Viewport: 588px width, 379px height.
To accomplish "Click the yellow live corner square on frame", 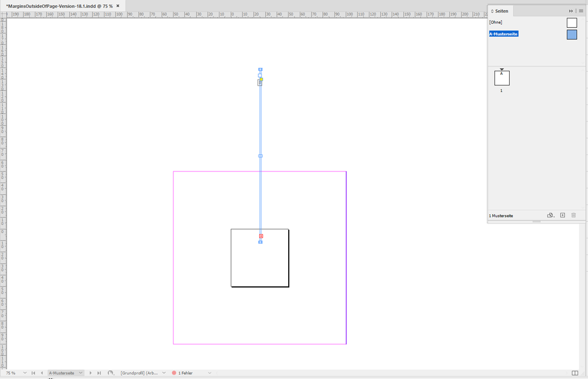I will pyautogui.click(x=262, y=79).
